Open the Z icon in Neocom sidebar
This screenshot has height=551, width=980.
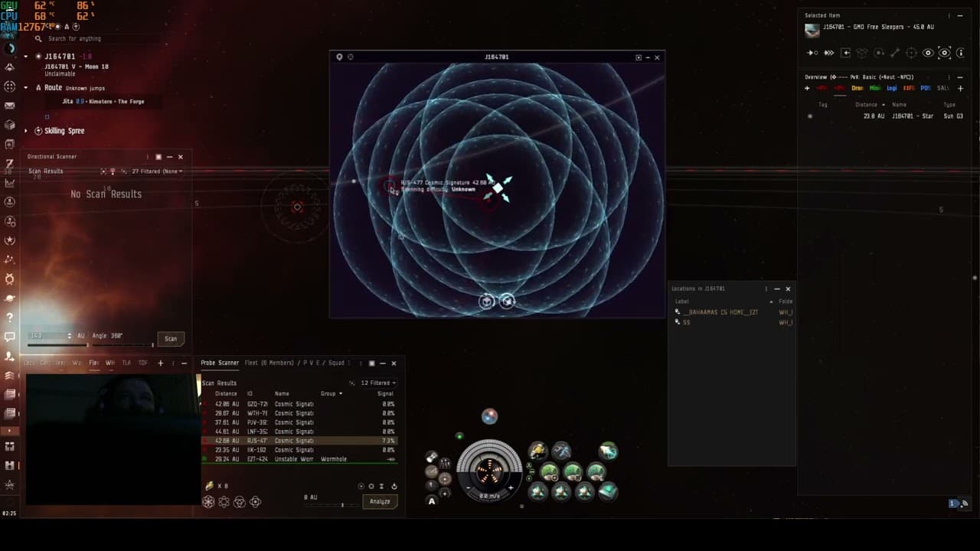(10, 164)
